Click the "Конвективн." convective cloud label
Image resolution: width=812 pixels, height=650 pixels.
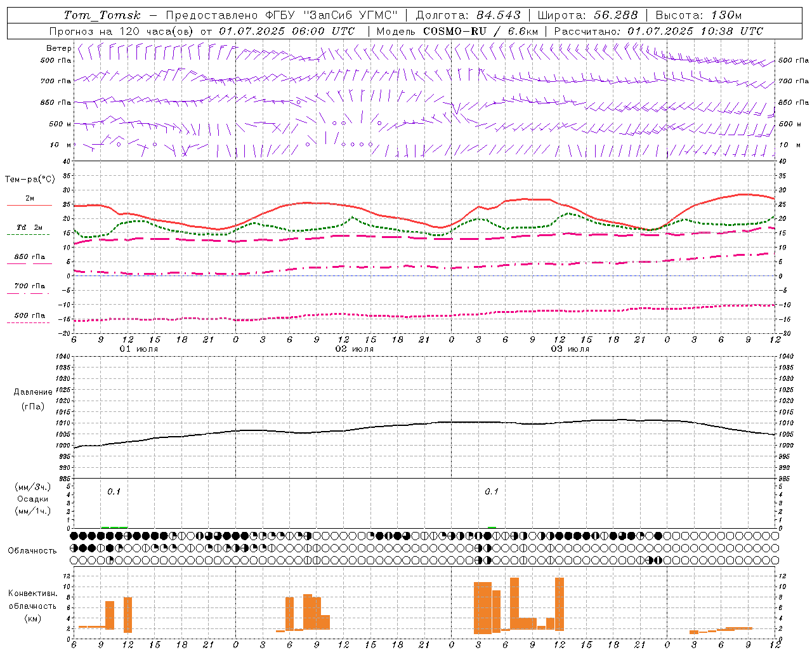point(32,594)
